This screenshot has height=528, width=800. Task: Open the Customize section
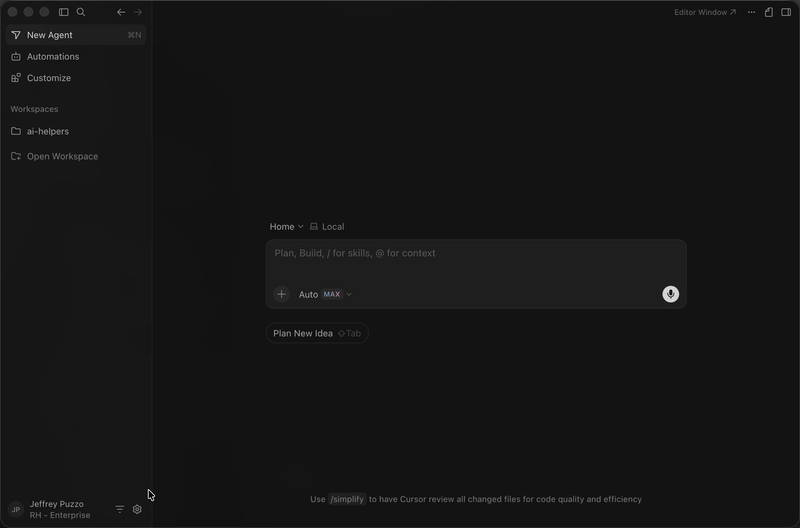click(76, 78)
